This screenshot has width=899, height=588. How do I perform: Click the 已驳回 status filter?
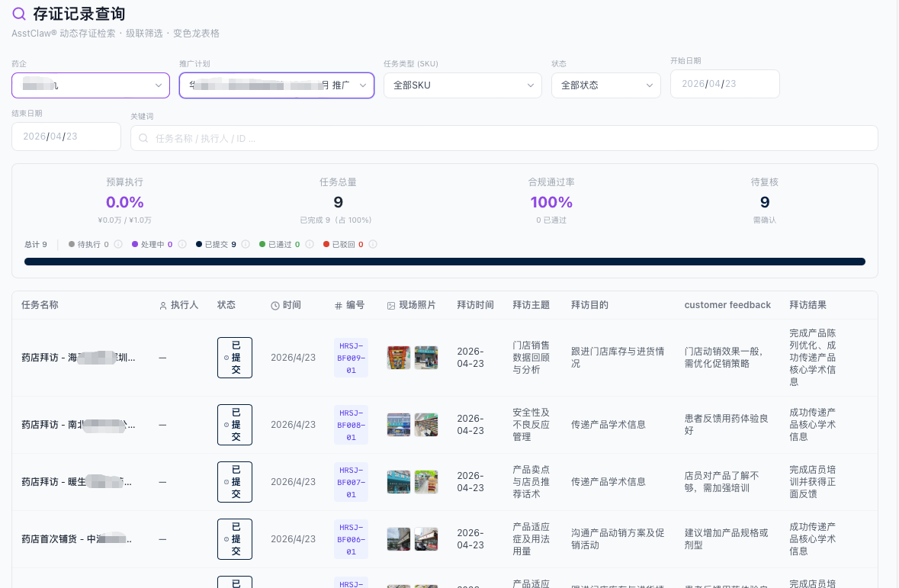click(343, 244)
